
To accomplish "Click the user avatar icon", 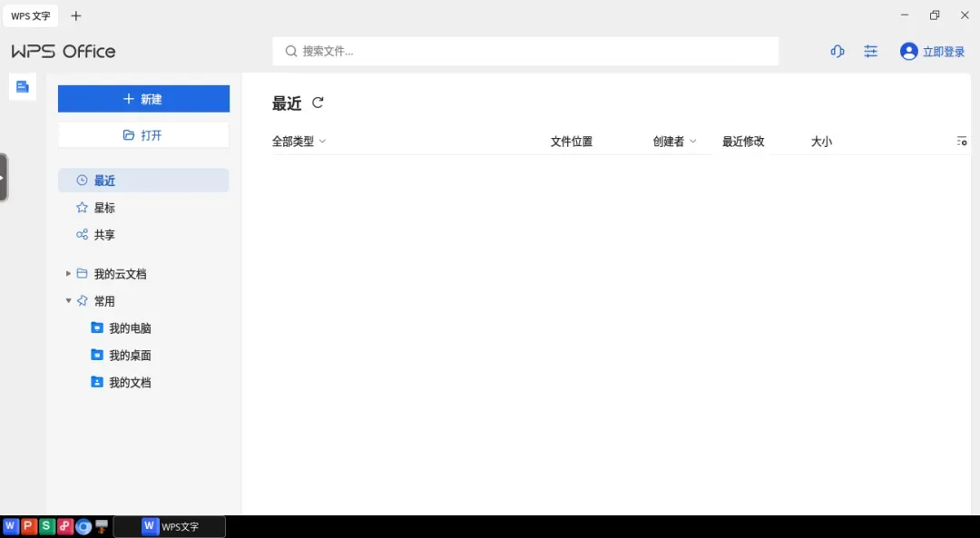I will 908,51.
